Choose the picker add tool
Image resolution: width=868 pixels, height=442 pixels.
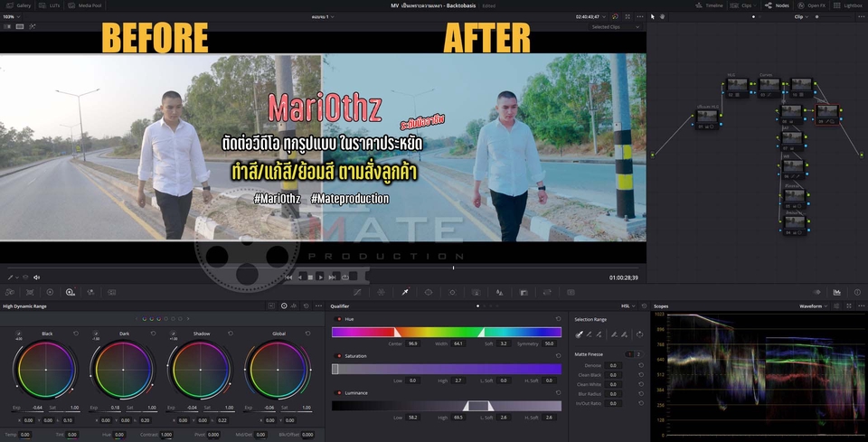(x=599, y=334)
